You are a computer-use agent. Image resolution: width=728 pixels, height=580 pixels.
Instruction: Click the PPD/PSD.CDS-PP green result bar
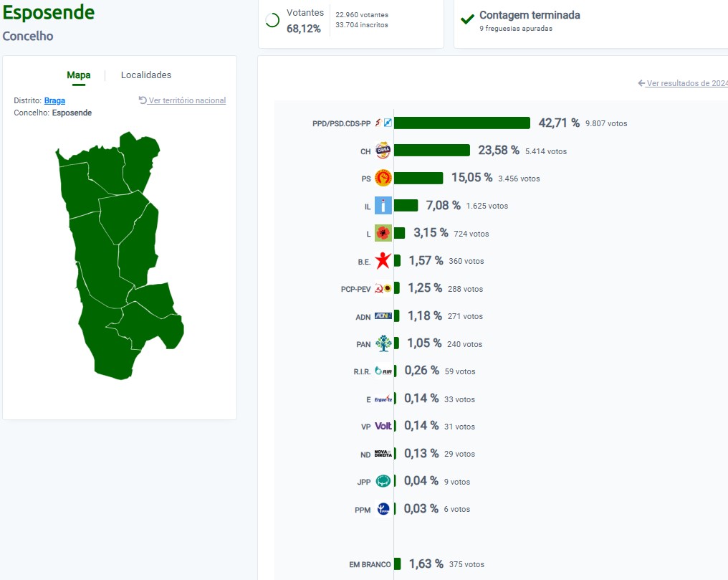pos(462,123)
